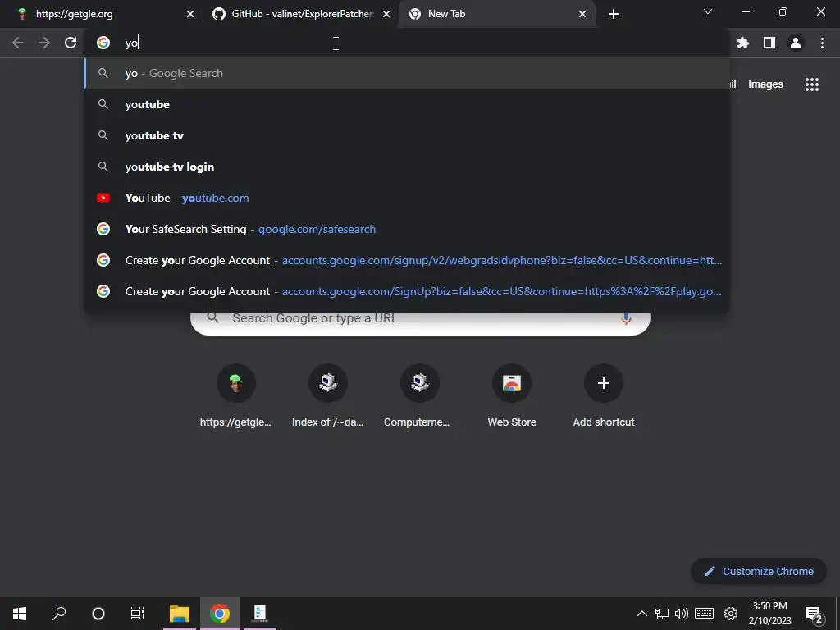This screenshot has height=630, width=840.
Task: Click the Chrome taskbar icon
Action: pos(220,614)
